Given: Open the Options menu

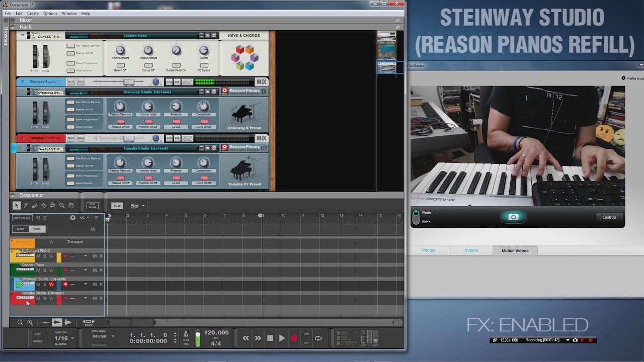Looking at the screenshot, I should click(50, 13).
